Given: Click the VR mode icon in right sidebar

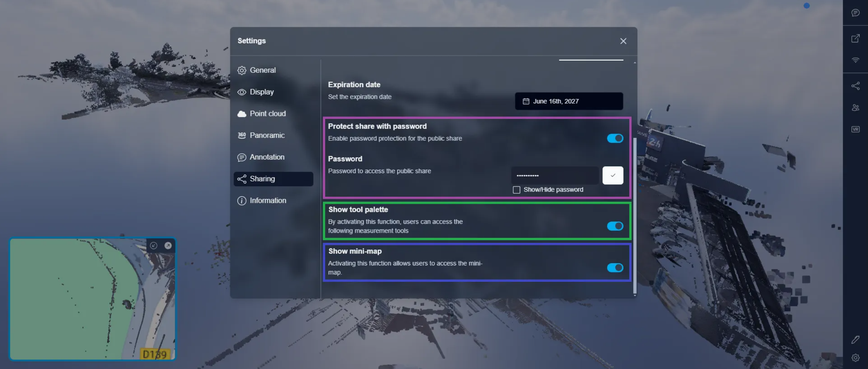Looking at the screenshot, I should point(855,129).
